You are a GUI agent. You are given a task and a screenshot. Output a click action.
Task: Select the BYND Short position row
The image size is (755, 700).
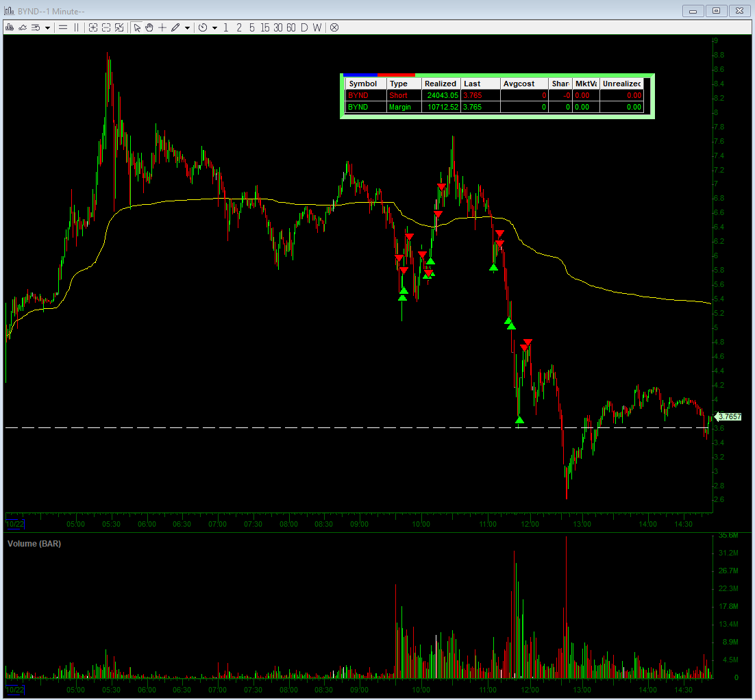pyautogui.click(x=495, y=95)
